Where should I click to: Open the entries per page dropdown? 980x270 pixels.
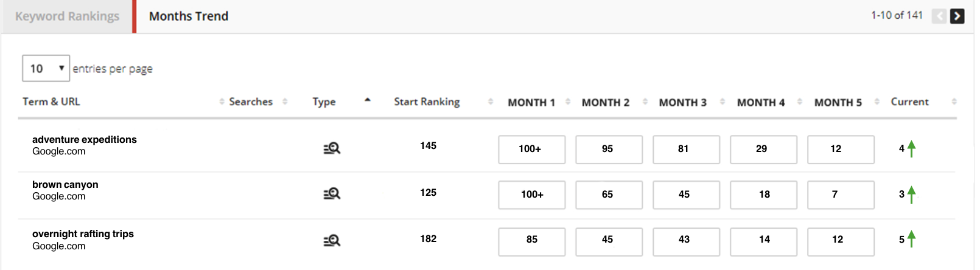point(46,68)
